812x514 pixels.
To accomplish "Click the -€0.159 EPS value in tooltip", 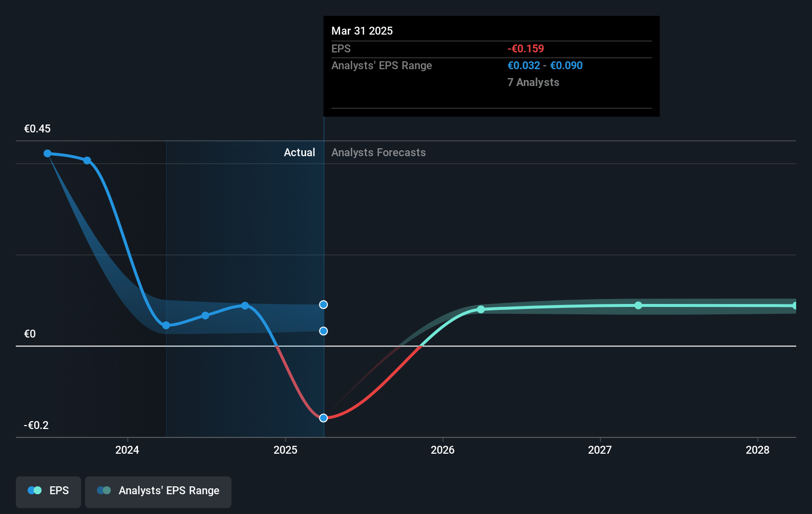I will pyautogui.click(x=526, y=49).
